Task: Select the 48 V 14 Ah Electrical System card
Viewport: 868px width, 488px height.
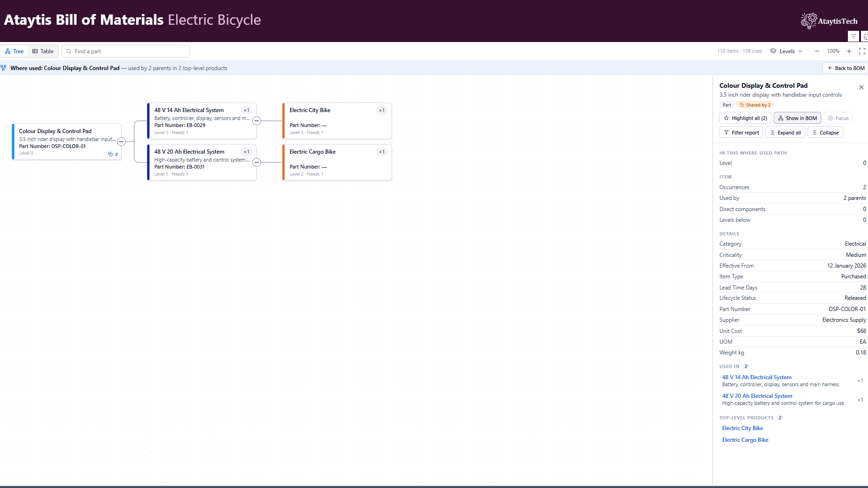Action: 202,121
